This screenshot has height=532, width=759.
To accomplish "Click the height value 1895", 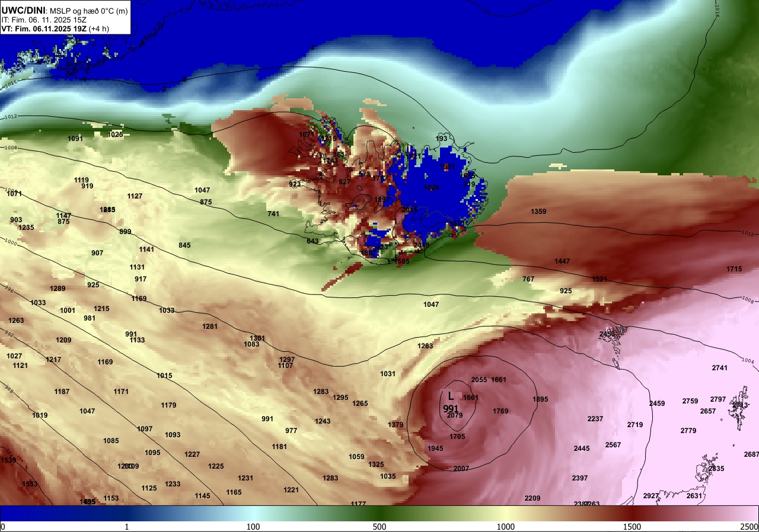I will tap(540, 399).
